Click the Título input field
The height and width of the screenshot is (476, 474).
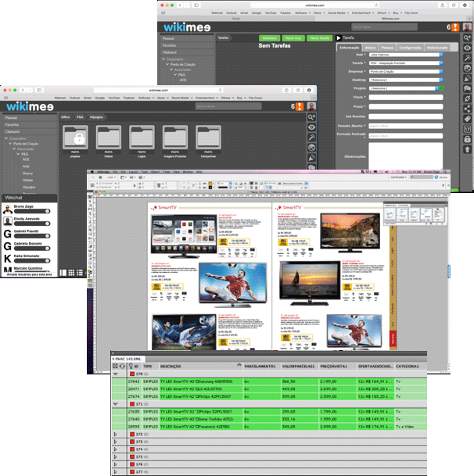(x=406, y=98)
